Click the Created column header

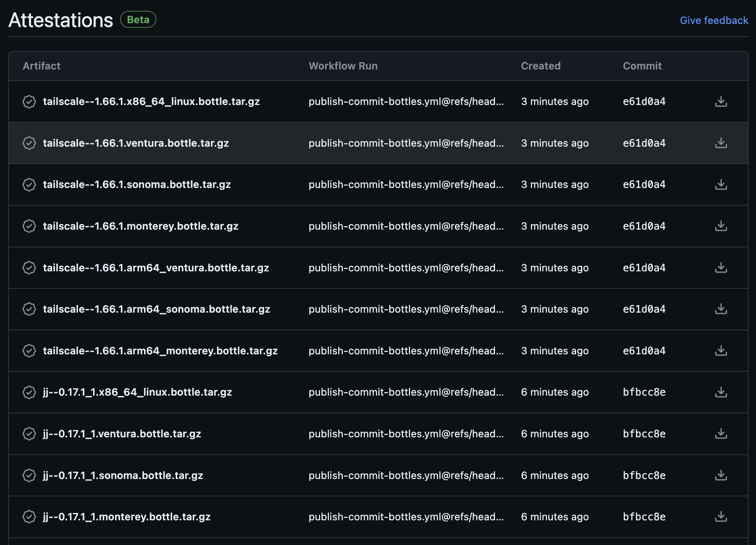point(541,66)
